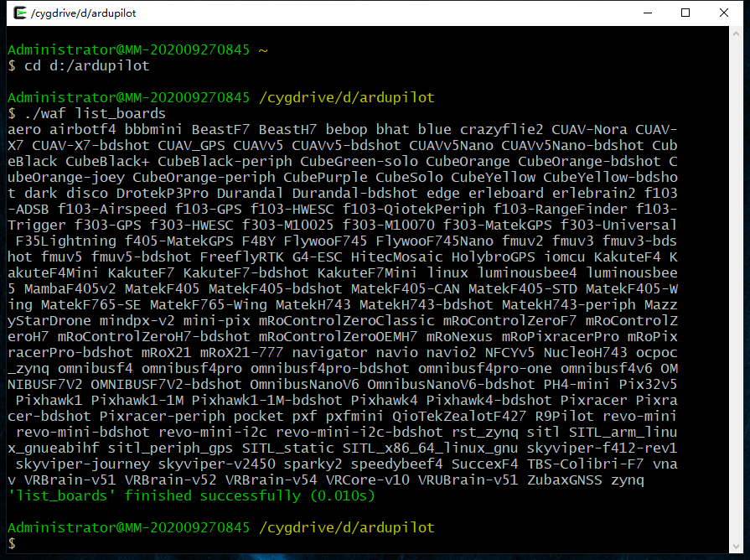Click the scrollbar up arrow
The image size is (750, 560).
click(x=736, y=34)
